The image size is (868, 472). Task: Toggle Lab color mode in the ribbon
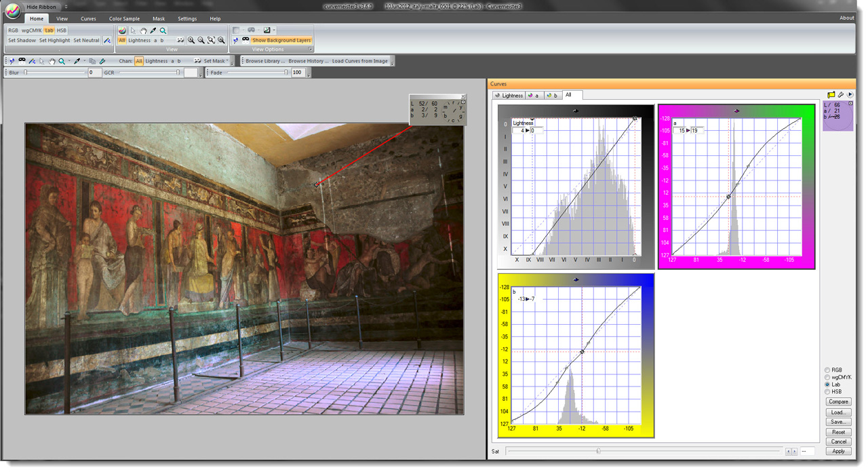coord(49,31)
